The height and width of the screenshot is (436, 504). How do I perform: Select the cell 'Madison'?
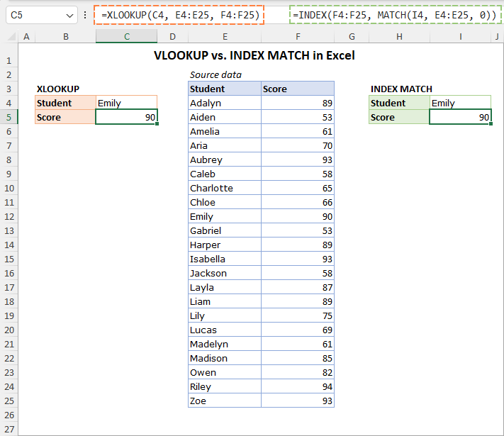click(225, 358)
